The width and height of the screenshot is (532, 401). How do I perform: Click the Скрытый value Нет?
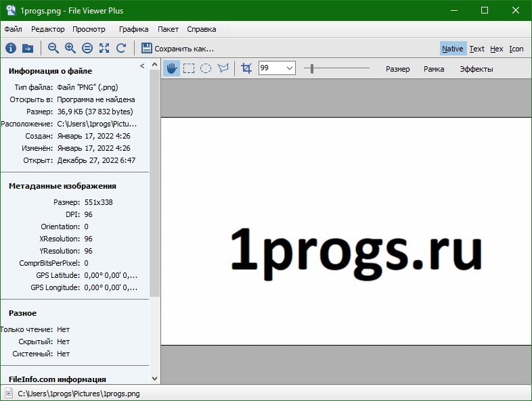click(x=63, y=341)
